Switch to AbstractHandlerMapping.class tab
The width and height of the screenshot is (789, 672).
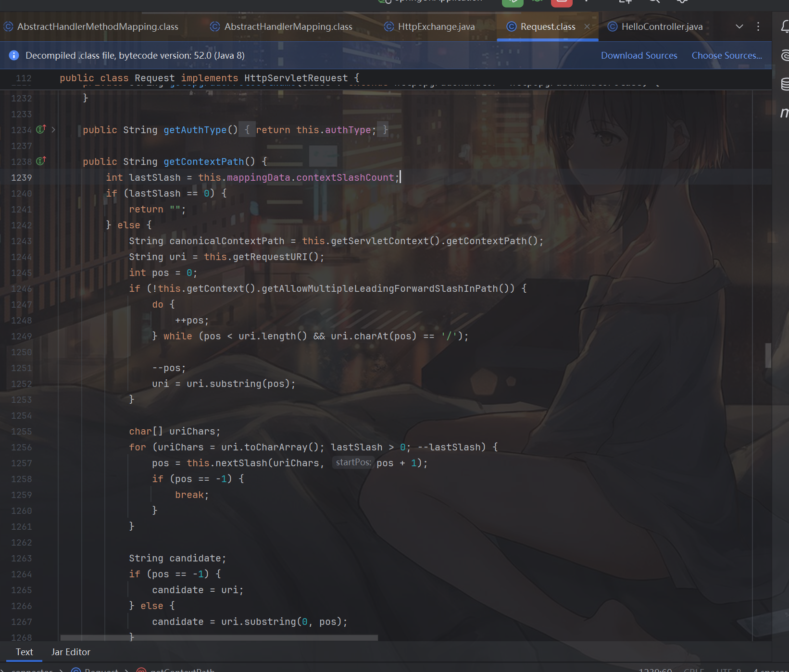click(288, 26)
